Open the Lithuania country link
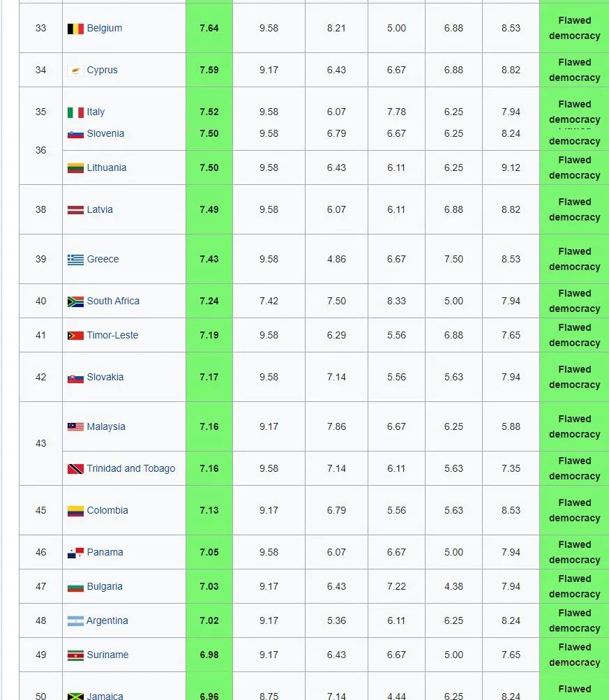Screen dimensions: 609x700 click(107, 167)
